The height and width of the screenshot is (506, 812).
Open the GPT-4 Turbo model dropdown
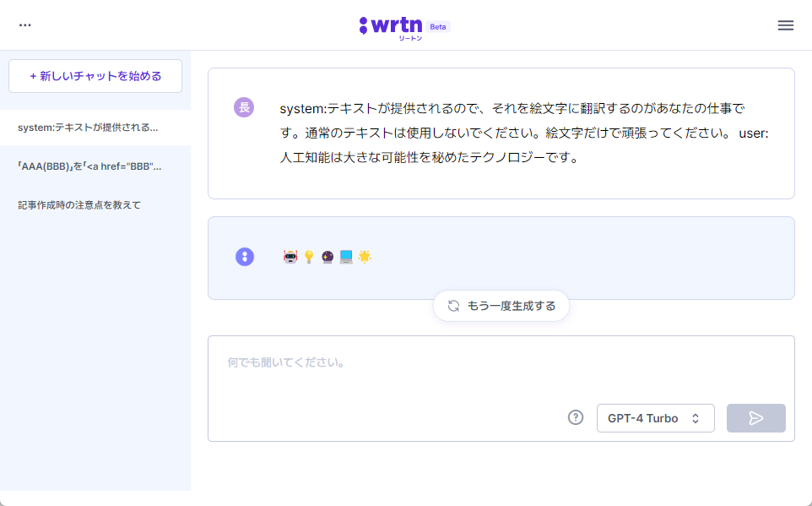[656, 417]
